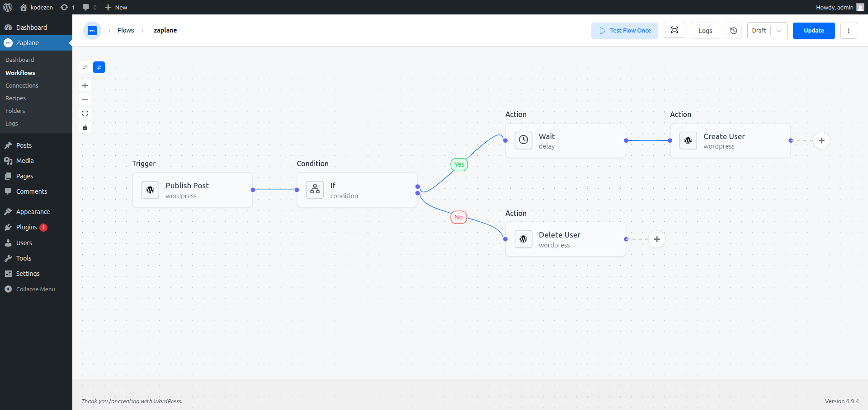Open the Folders submenu item

pos(15,111)
